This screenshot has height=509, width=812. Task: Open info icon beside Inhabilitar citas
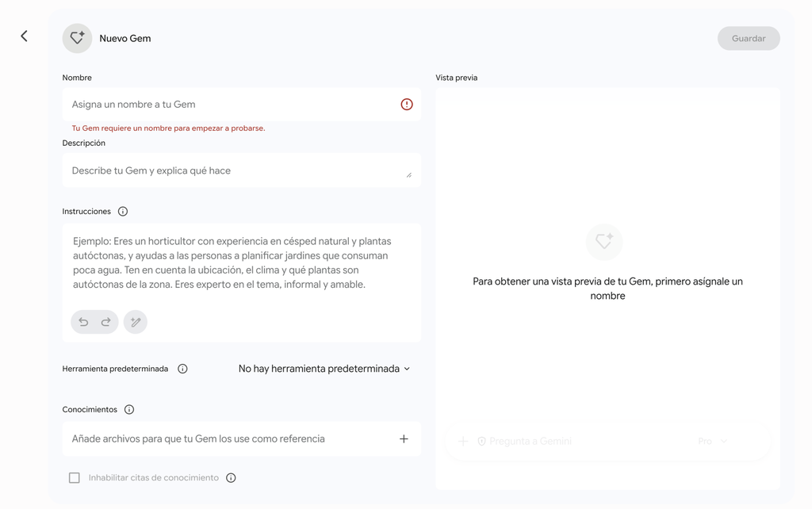pos(231,478)
